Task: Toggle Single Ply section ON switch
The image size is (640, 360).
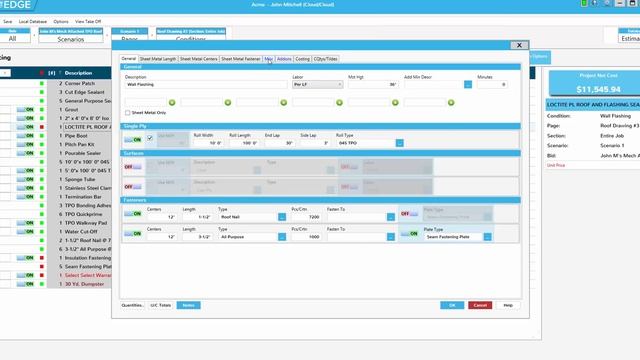Action: click(133, 140)
